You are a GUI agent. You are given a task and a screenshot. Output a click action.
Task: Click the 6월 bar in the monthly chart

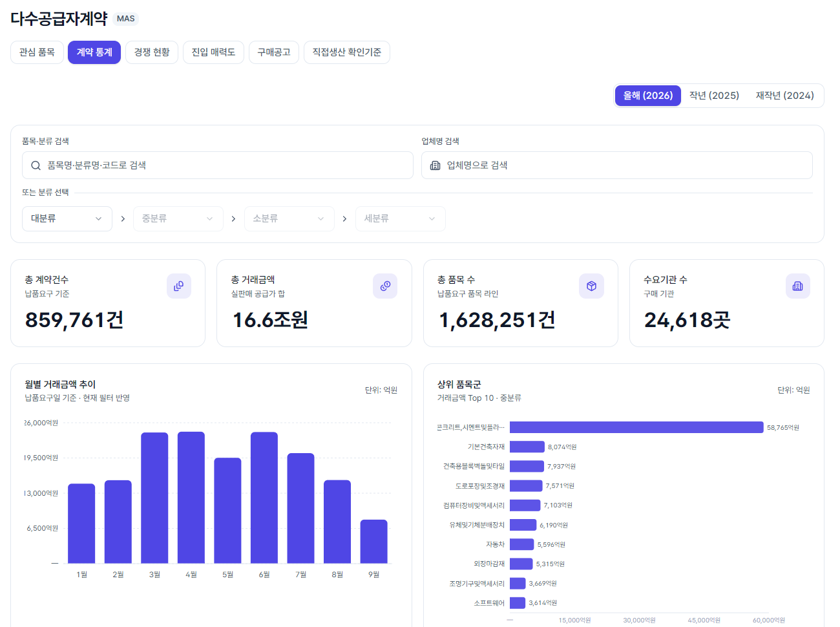pyautogui.click(x=264, y=498)
